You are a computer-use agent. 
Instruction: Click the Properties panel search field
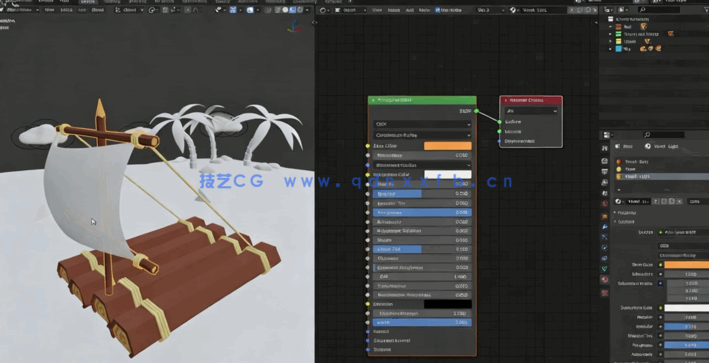tap(664, 135)
